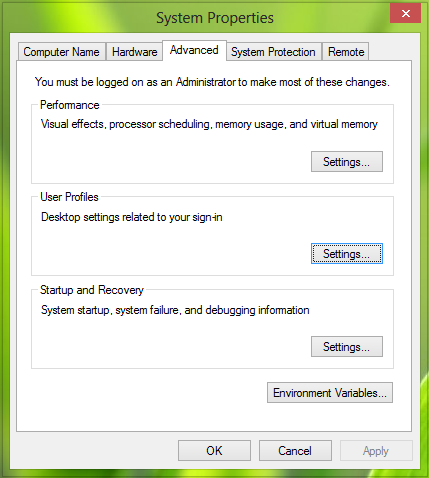The height and width of the screenshot is (478, 429).
Task: Click User Profiles Settings button
Action: click(347, 254)
